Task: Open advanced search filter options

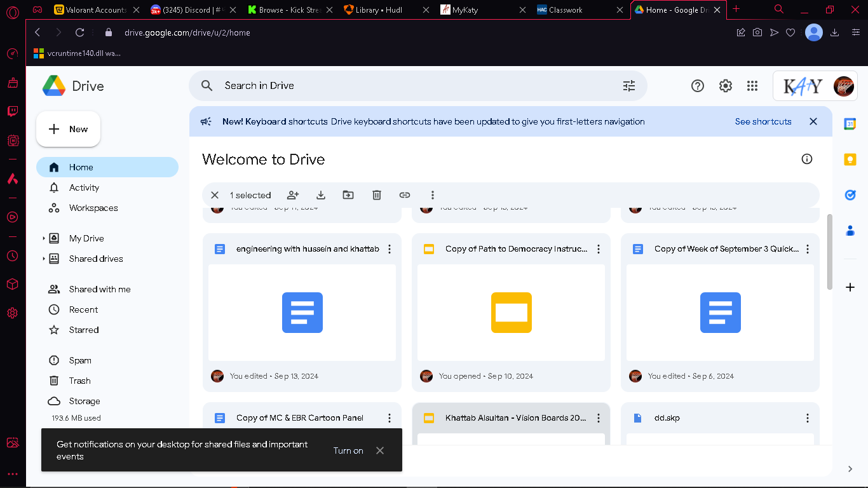Action: (x=629, y=86)
